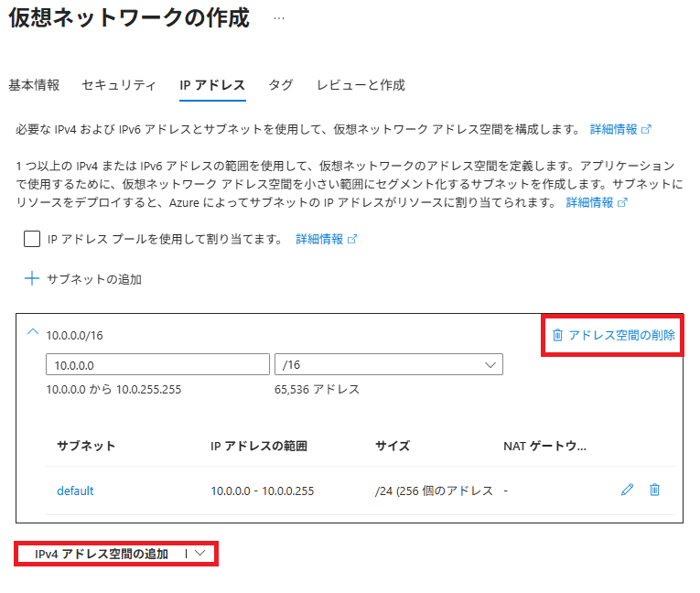Viewport: 700px width, 593px height.
Task: Expand the chevron beside IPv4 アドレス空間の追加
Action: 201,554
